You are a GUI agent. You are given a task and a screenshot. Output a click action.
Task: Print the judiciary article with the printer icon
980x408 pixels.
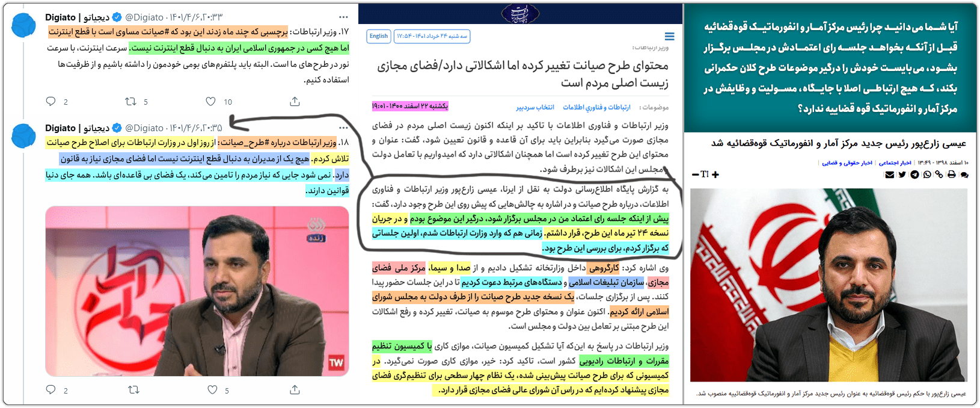coord(951,175)
